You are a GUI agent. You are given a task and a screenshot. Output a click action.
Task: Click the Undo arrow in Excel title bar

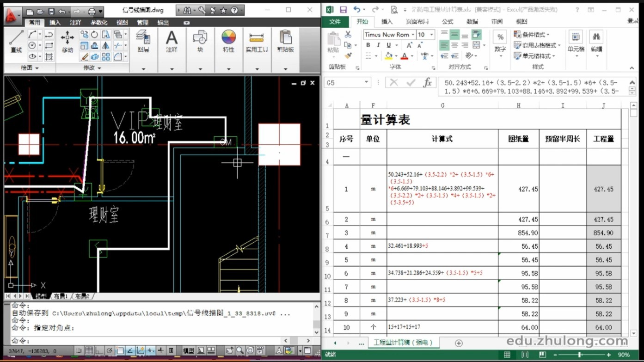click(357, 9)
